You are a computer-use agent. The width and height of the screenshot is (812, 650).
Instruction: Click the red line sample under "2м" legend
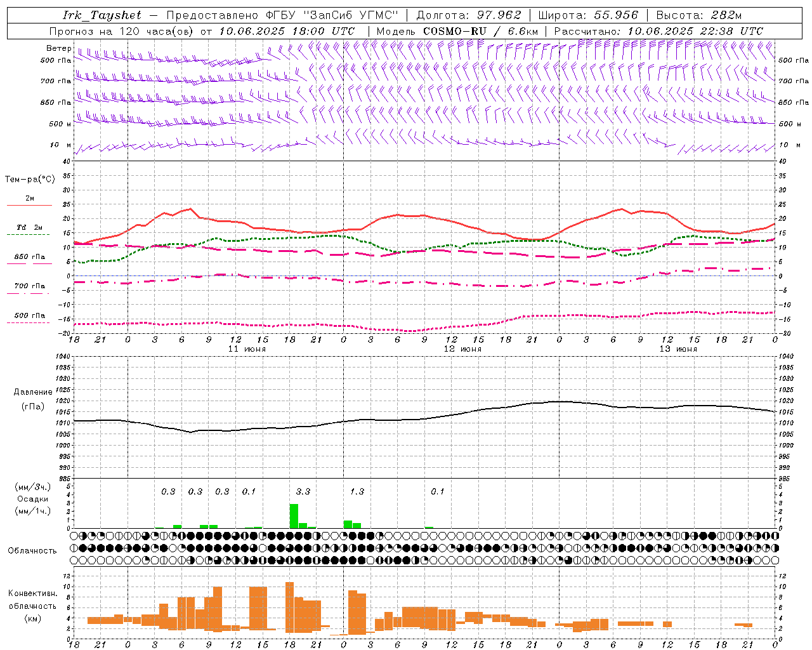[29, 206]
